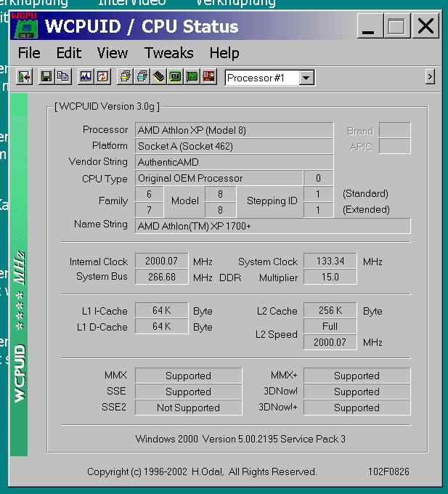Open the File menu
The height and width of the screenshot is (494, 448).
(29, 53)
